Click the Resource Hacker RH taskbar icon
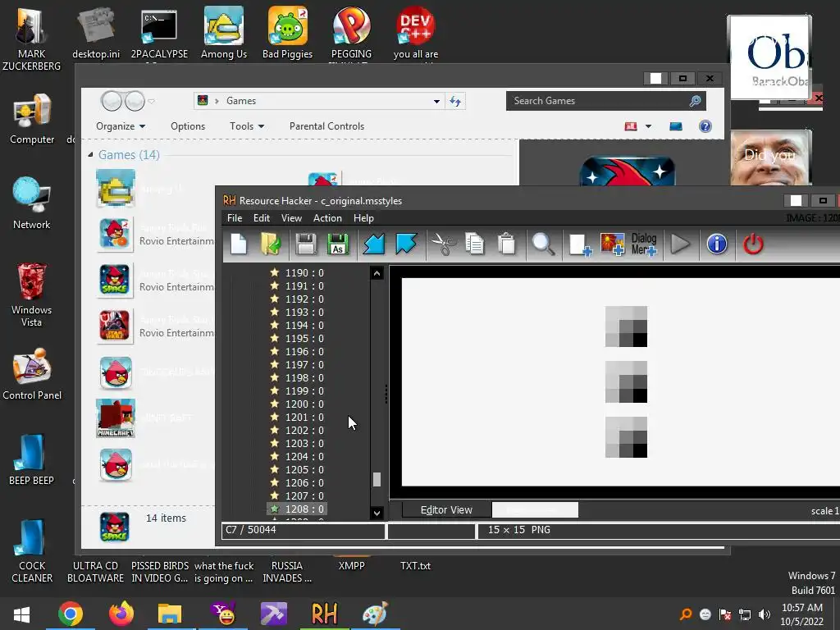Screen dimensions: 840x630 324,614
